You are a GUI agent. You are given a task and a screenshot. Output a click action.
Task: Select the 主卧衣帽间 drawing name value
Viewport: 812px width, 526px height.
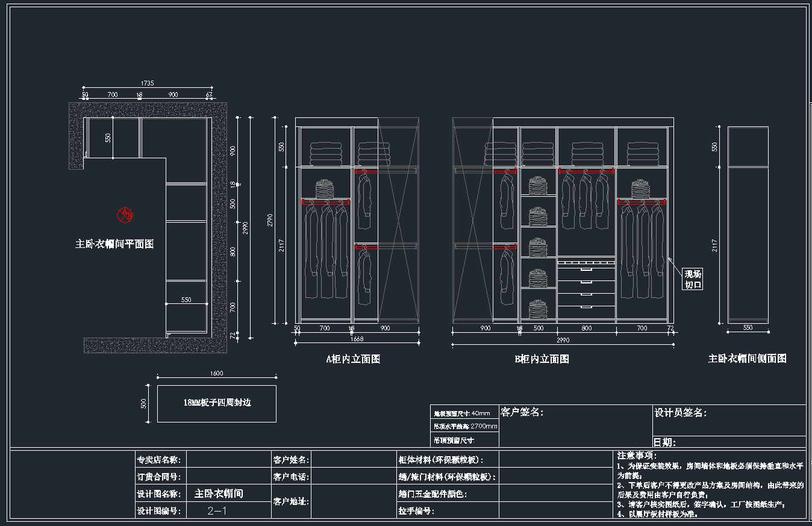(x=219, y=494)
